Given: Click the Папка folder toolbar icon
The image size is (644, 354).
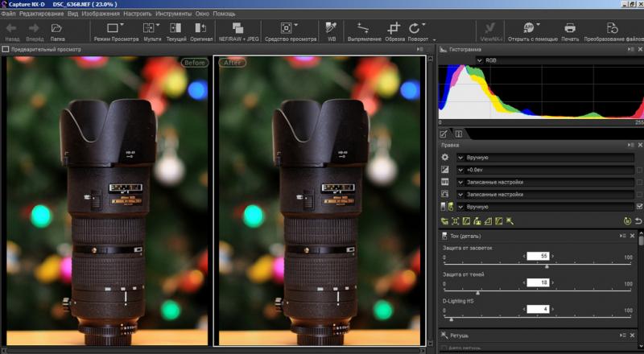Looking at the screenshot, I should [x=56, y=28].
